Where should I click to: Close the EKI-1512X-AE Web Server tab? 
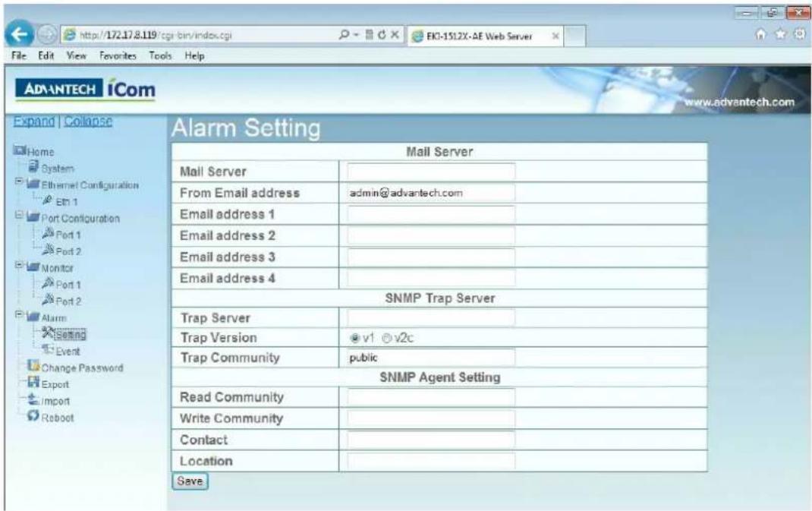[x=555, y=36]
